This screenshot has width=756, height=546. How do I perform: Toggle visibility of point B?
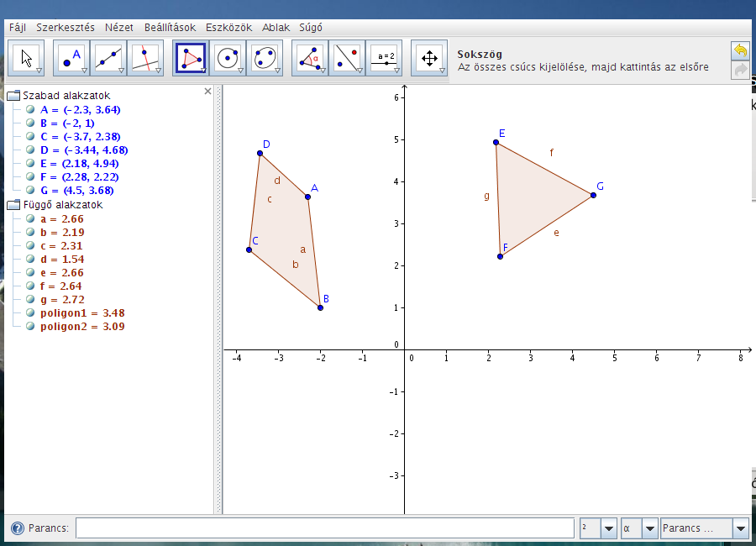click(x=30, y=123)
